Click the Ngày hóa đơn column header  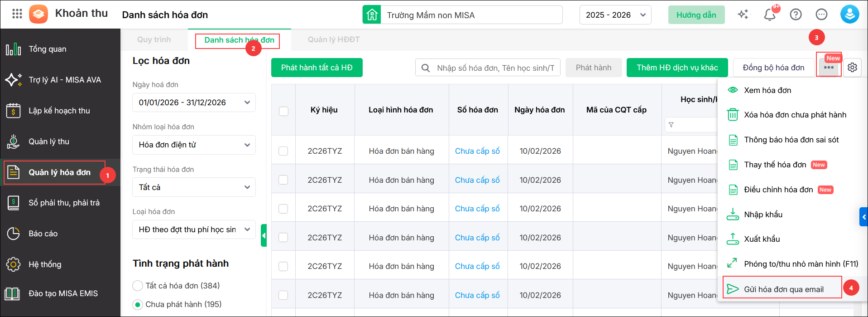[x=540, y=110]
